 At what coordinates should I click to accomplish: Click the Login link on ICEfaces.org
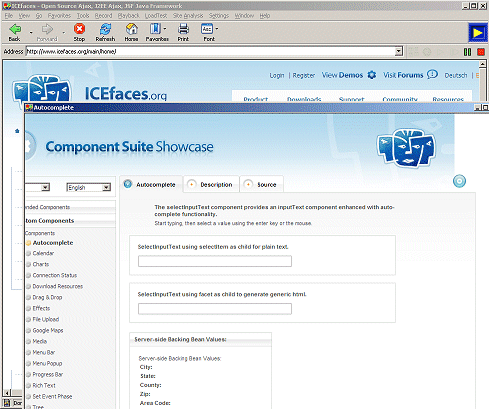pyautogui.click(x=277, y=76)
